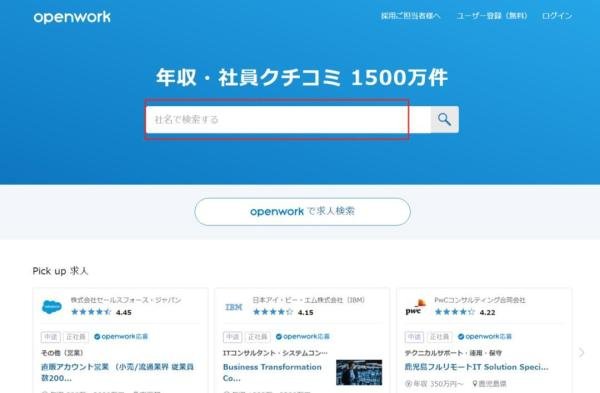Click 年収 350万円〜 salary text on PwC card
This screenshot has height=393, width=600.
tap(434, 383)
